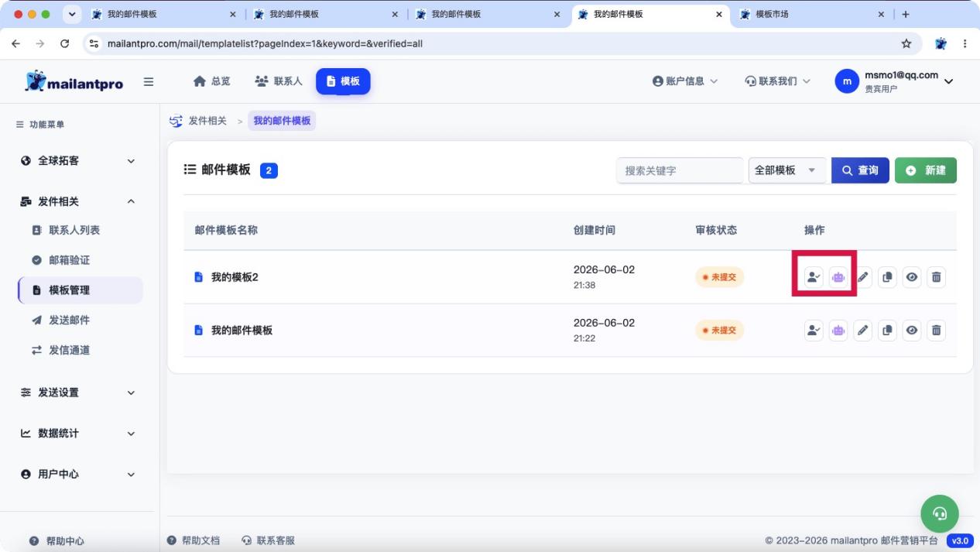Click the template count badge 2
Image resolution: width=980 pixels, height=552 pixels.
269,171
